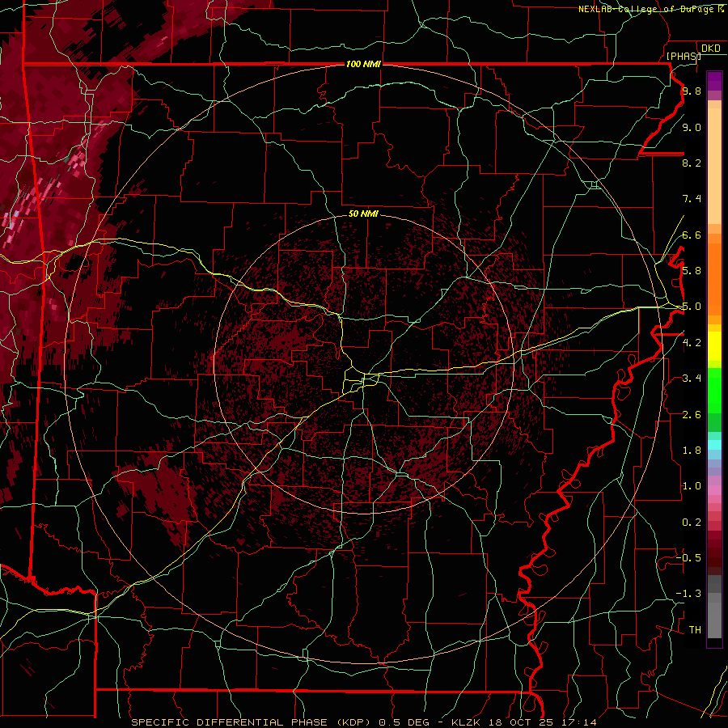This screenshot has width=728, height=728.
Task: Click the "TH" threshold label on the legend
Action: click(x=695, y=630)
